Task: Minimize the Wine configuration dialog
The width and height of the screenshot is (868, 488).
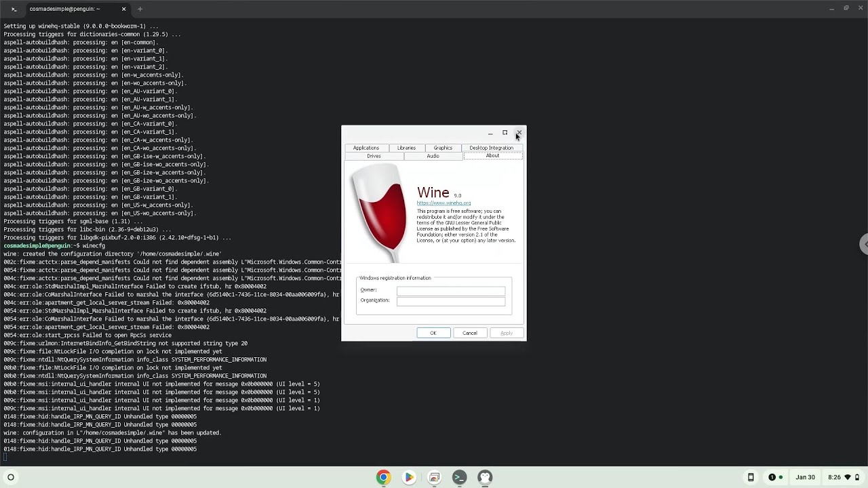Action: (x=490, y=133)
